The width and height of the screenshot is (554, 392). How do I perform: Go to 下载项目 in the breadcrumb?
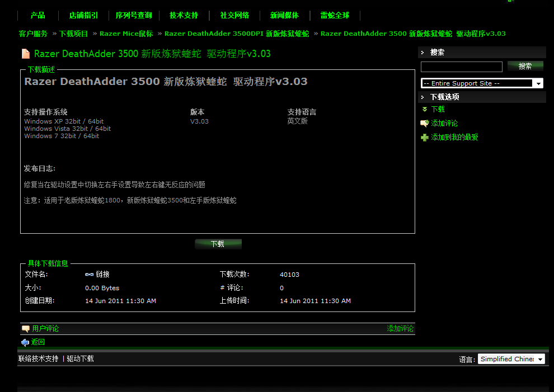pos(73,34)
